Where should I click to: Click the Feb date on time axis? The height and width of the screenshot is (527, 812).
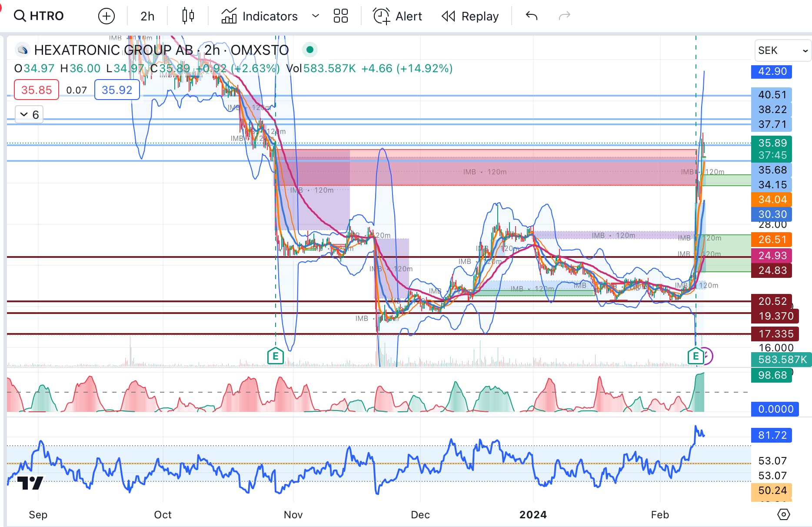pos(660,515)
